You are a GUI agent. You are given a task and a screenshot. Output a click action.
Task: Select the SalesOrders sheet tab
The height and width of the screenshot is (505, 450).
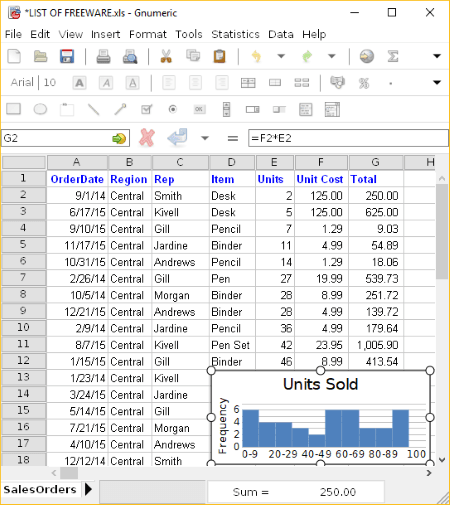tap(40, 489)
